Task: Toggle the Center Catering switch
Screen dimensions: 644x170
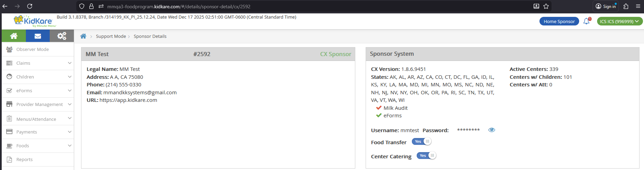Action: coord(426,156)
